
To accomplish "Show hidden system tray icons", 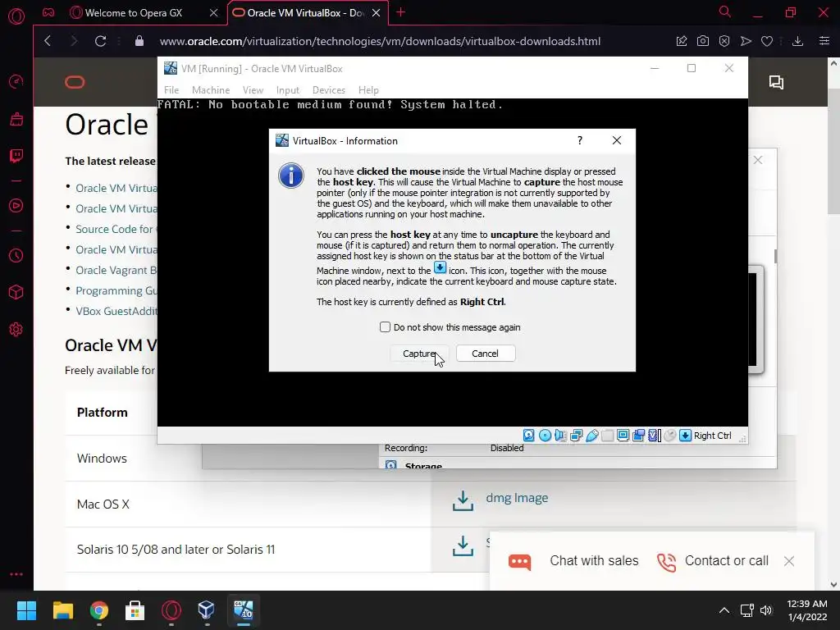I will 724,610.
